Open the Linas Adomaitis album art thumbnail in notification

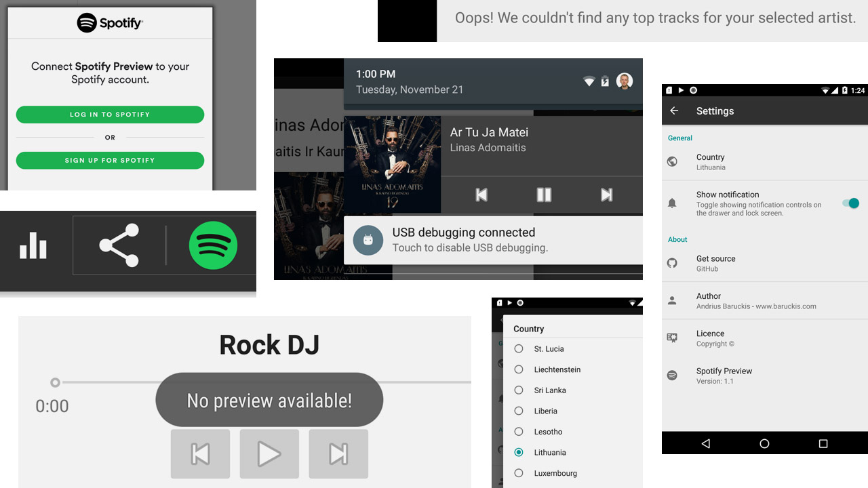(393, 165)
